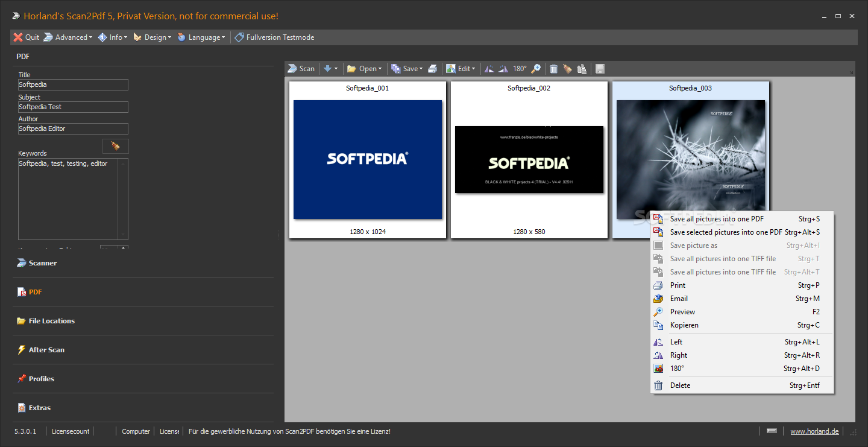Screen dimensions: 868x447
Task: Focus the Author input field
Action: (73, 128)
